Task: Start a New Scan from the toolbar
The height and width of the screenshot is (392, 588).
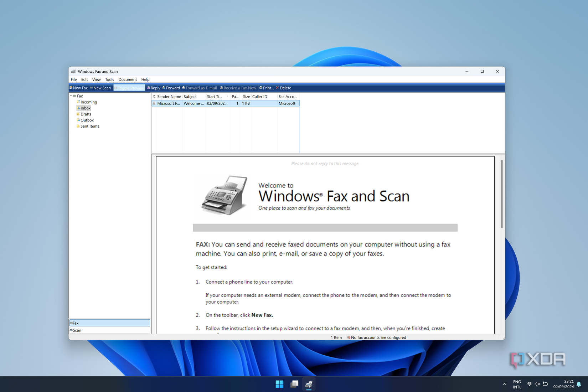Action: click(100, 88)
